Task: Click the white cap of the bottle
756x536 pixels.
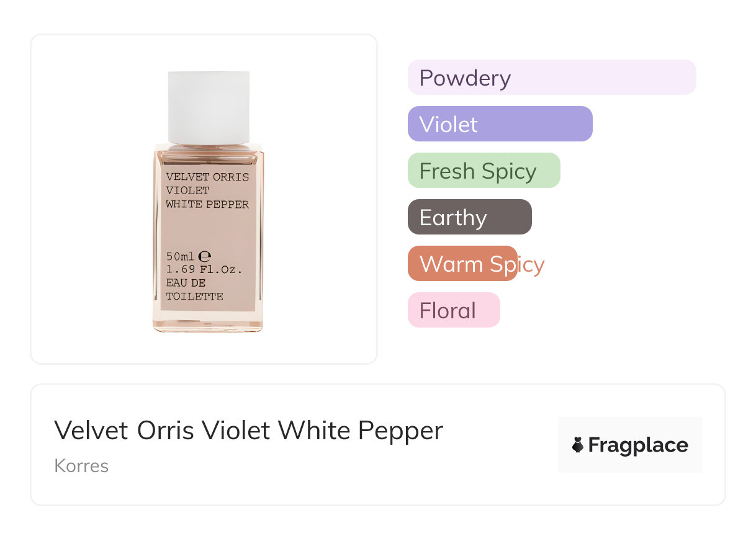Action: pyautogui.click(x=209, y=107)
